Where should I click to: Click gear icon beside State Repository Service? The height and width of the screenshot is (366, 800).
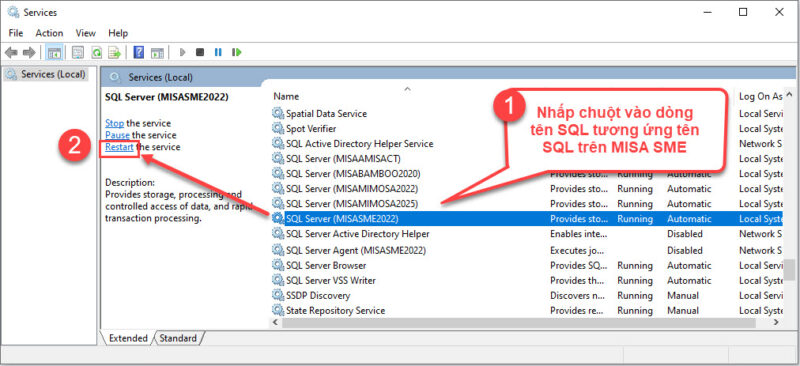point(278,310)
